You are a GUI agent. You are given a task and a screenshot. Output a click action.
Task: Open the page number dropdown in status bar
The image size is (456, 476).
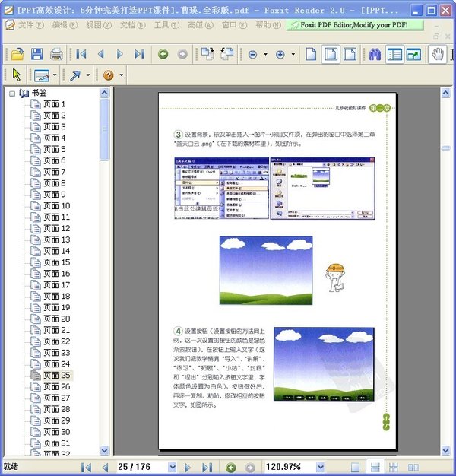[x=173, y=467]
